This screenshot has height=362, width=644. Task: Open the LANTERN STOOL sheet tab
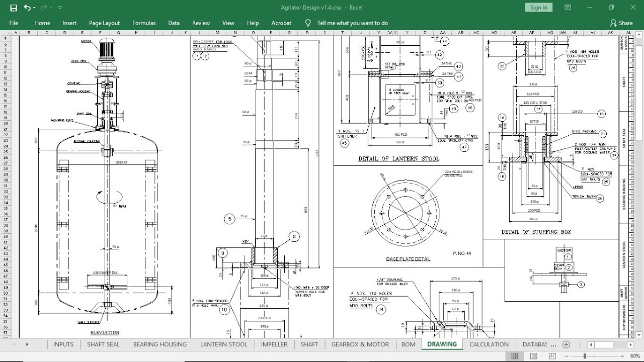[224, 344]
